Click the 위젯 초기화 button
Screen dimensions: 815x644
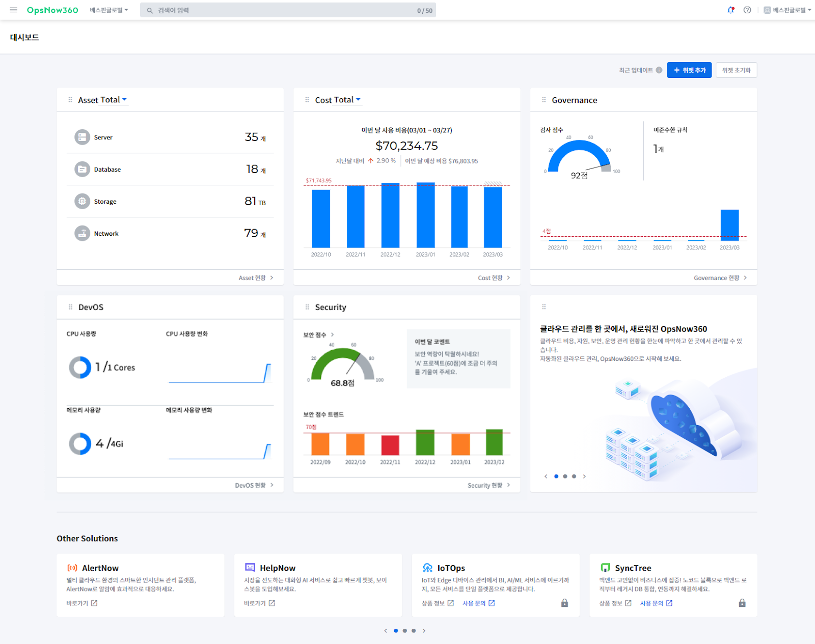coord(736,70)
